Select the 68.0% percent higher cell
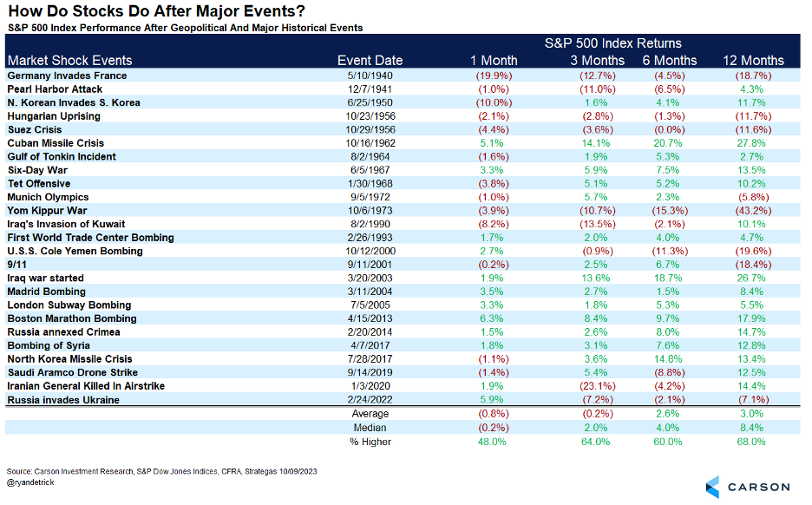Image resolution: width=812 pixels, height=505 pixels. click(x=752, y=442)
